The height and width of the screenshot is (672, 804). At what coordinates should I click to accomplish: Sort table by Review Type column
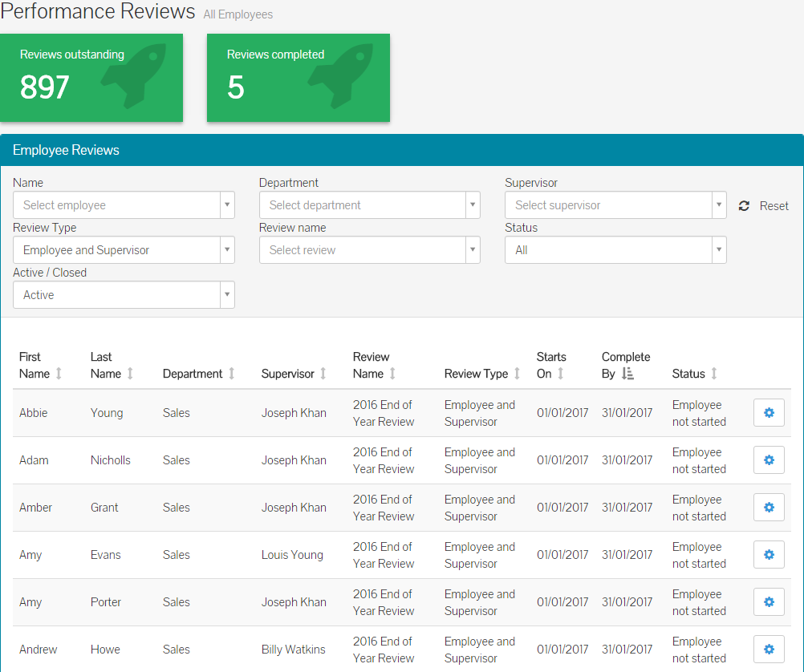[x=517, y=374]
